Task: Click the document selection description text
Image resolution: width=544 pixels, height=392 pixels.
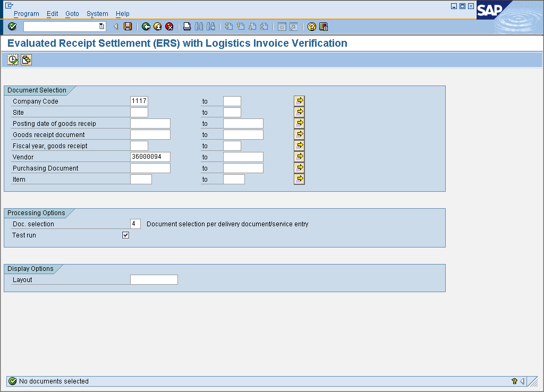Action: click(227, 224)
